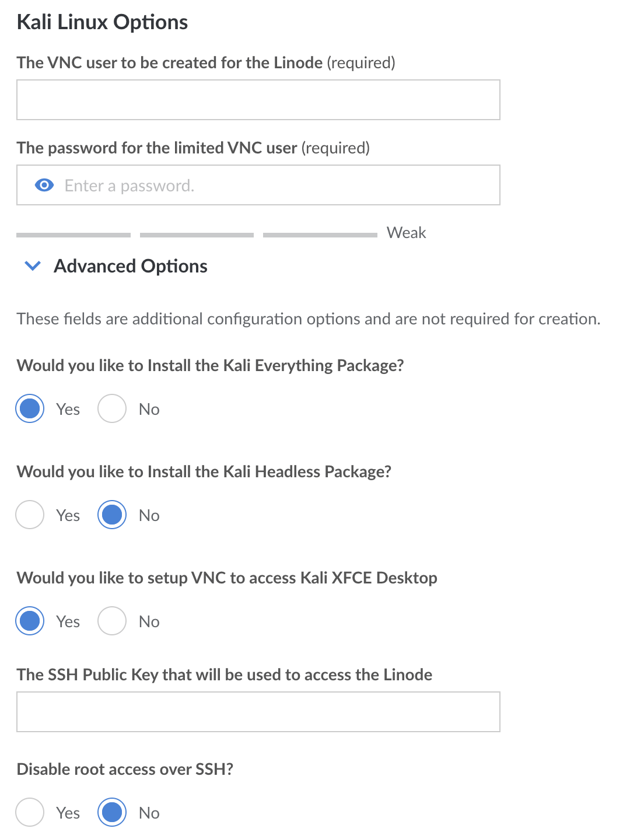This screenshot has height=839, width=644.
Task: Collapse the Advanced Options chevron
Action: [33, 266]
